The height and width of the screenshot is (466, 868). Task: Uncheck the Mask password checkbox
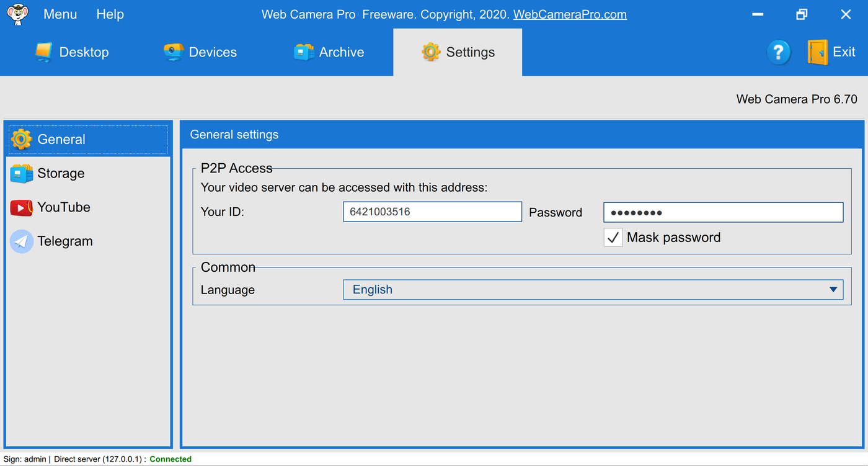point(613,238)
